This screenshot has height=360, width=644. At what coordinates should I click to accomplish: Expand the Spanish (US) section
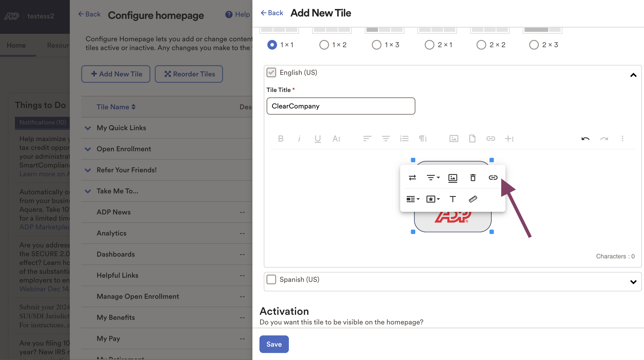click(x=633, y=282)
